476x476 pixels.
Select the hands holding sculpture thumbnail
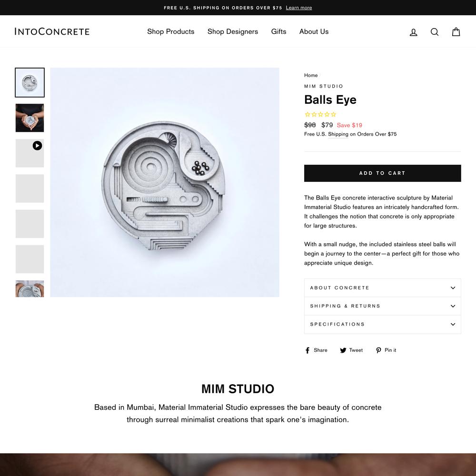click(x=30, y=118)
